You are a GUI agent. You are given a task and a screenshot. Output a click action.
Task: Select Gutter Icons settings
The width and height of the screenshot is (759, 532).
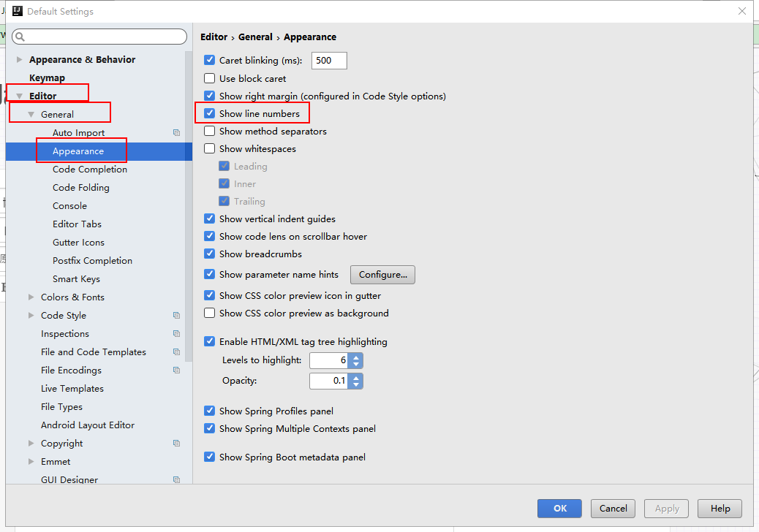click(x=78, y=243)
